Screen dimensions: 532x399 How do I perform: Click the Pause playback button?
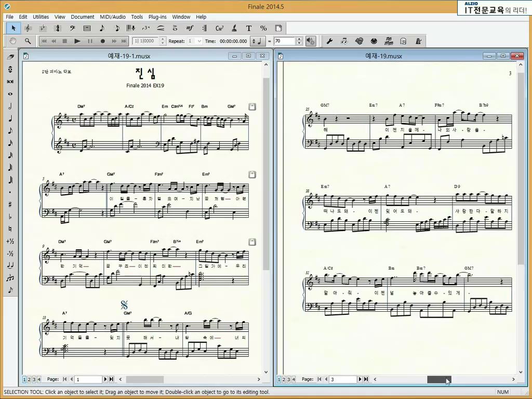click(x=90, y=41)
